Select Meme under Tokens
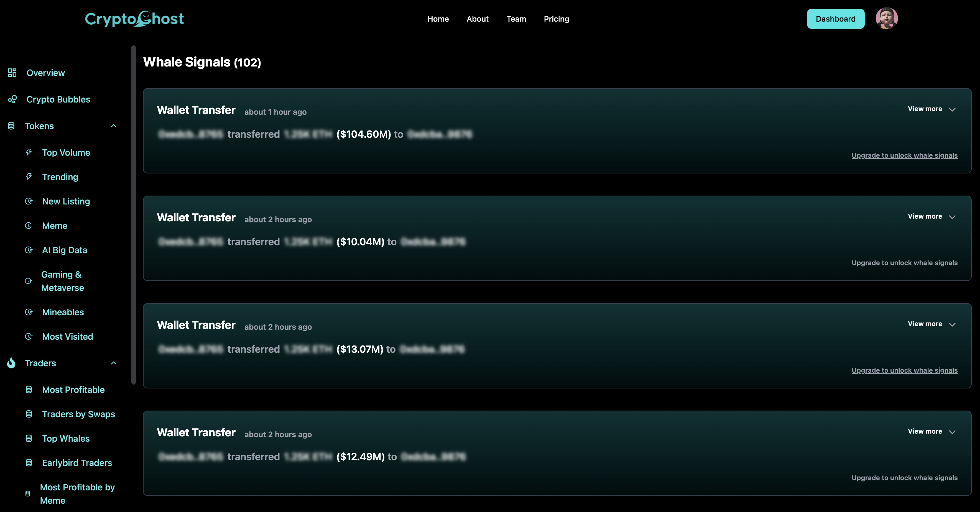The height and width of the screenshot is (512, 980). pyautogui.click(x=55, y=226)
